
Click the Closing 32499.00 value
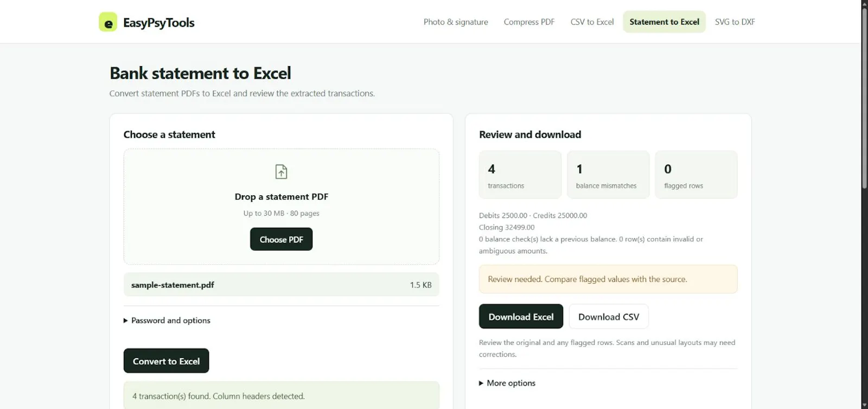(x=507, y=227)
